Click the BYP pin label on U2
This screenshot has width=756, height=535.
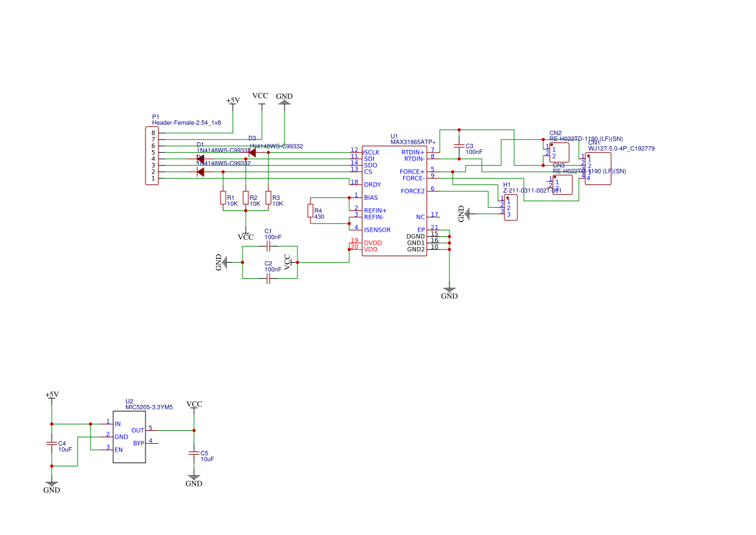(139, 443)
